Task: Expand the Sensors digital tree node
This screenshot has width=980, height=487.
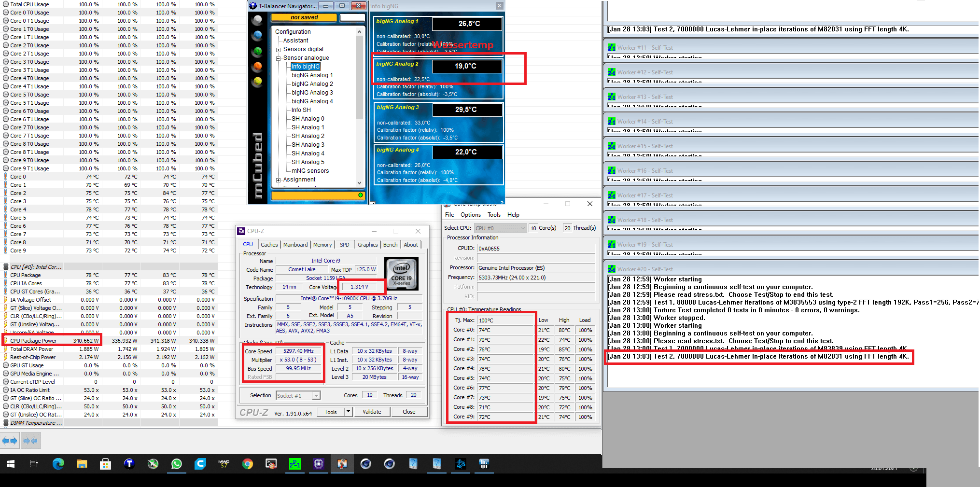Action: (x=279, y=50)
